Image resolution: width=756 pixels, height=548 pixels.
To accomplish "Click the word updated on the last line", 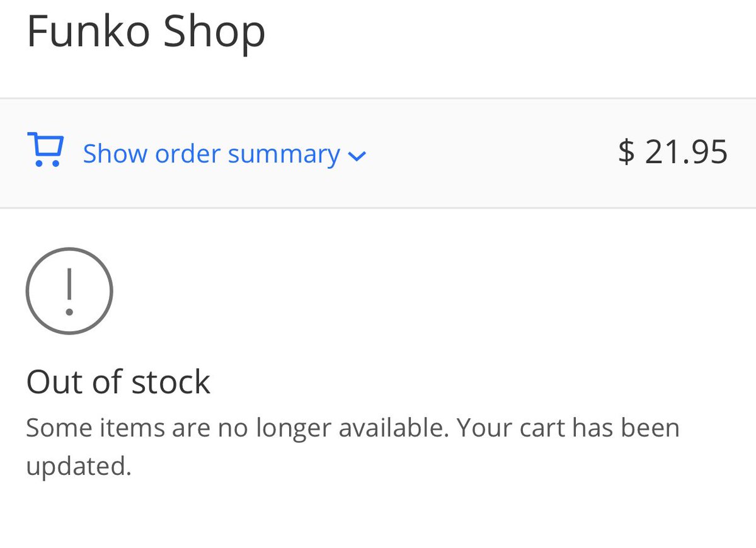I will click(79, 467).
